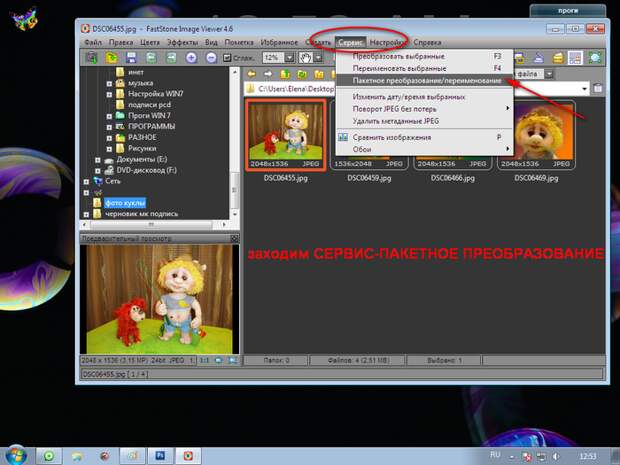
Task: Click the large preview image of doll
Action: (159, 299)
